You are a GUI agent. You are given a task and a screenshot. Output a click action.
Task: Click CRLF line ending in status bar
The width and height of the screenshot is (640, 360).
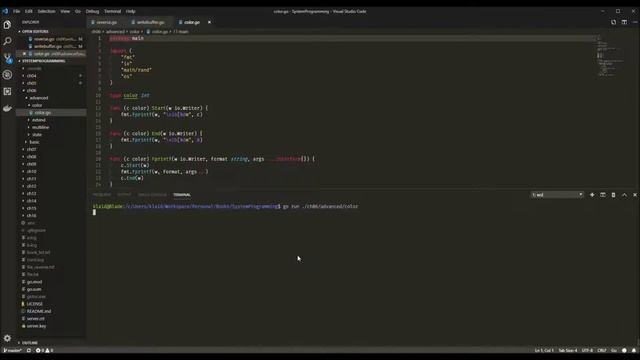(x=602, y=350)
